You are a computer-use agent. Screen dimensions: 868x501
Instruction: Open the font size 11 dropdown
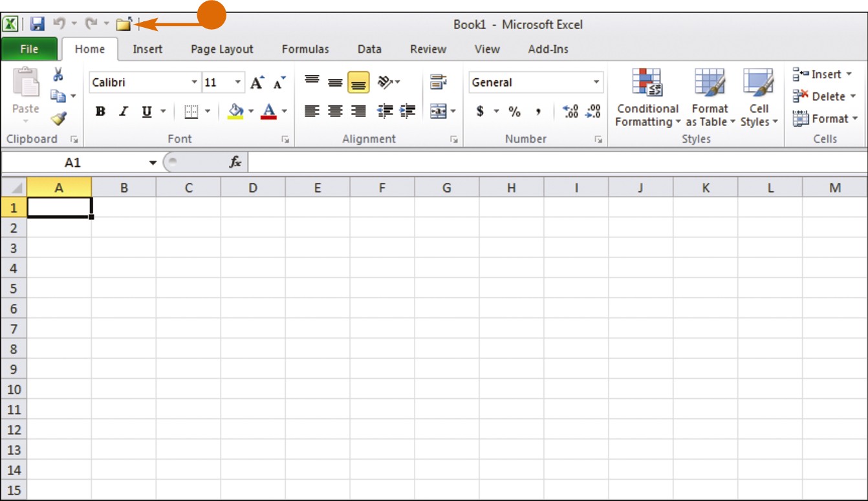tap(238, 83)
